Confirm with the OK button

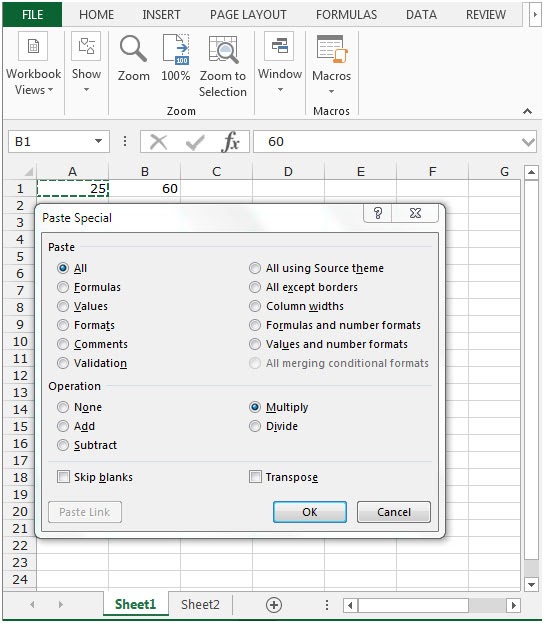[310, 512]
